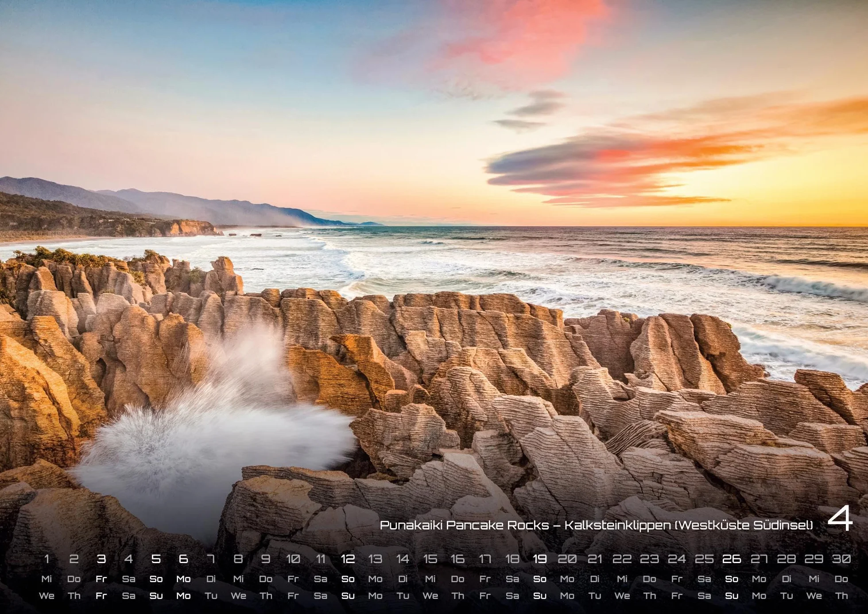This screenshot has width=868, height=614.
Task: Select day number 17 in the calendar
Action: 485,559
